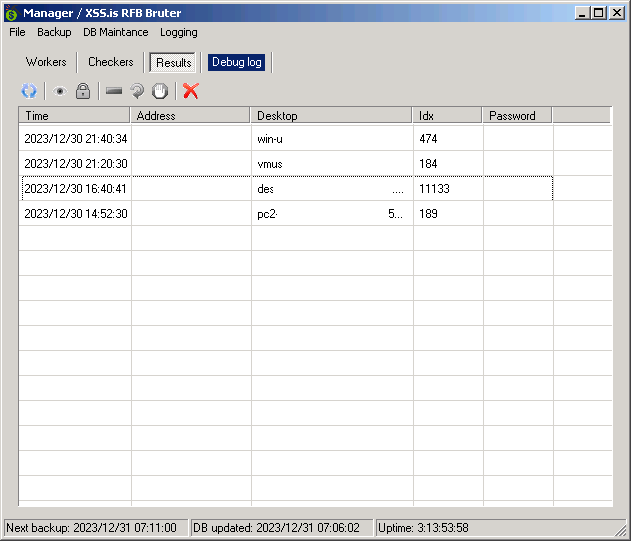Click the red X delete icon
The height and width of the screenshot is (541, 631).
pos(191,91)
